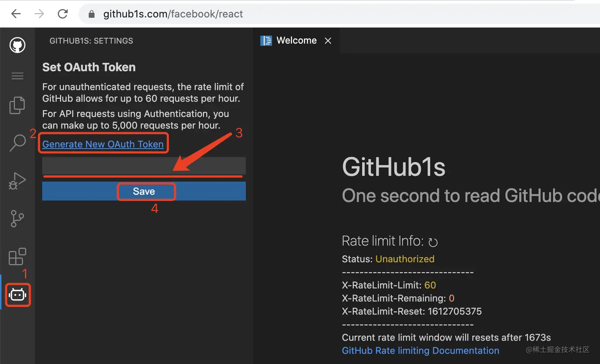This screenshot has width=600, height=364.
Task: Open GitHub Rate limiting Documentation link
Action: coord(421,351)
